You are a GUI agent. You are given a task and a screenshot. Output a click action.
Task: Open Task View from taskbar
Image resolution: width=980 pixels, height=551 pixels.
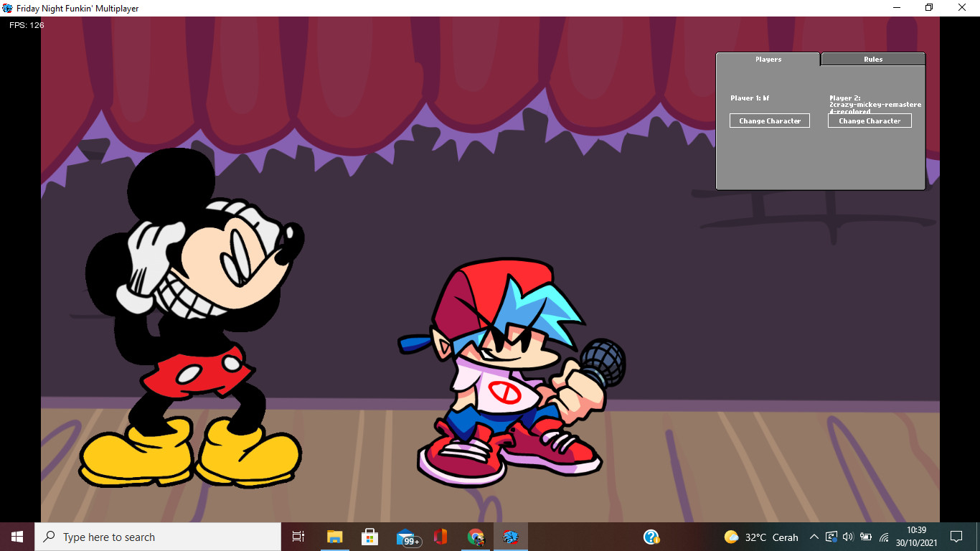pos(298,537)
